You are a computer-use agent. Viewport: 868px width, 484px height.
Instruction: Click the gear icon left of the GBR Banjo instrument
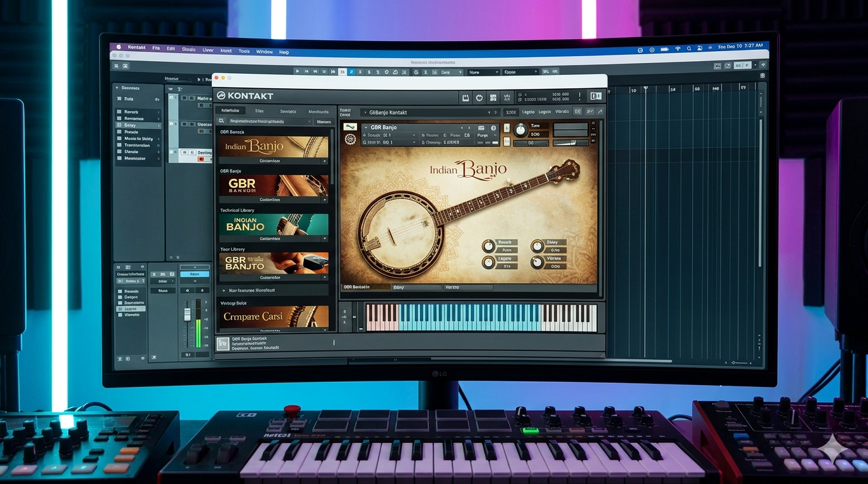click(350, 139)
